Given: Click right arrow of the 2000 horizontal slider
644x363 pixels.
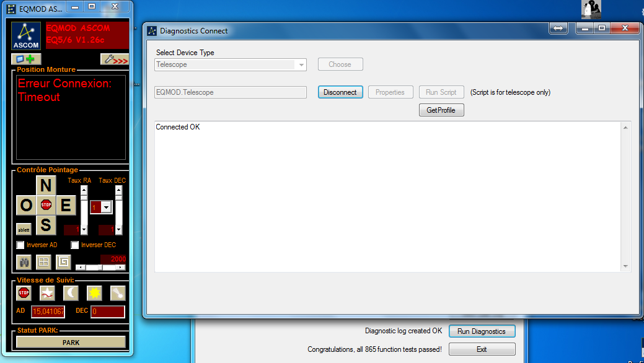Looking at the screenshot, I should (x=120, y=268).
